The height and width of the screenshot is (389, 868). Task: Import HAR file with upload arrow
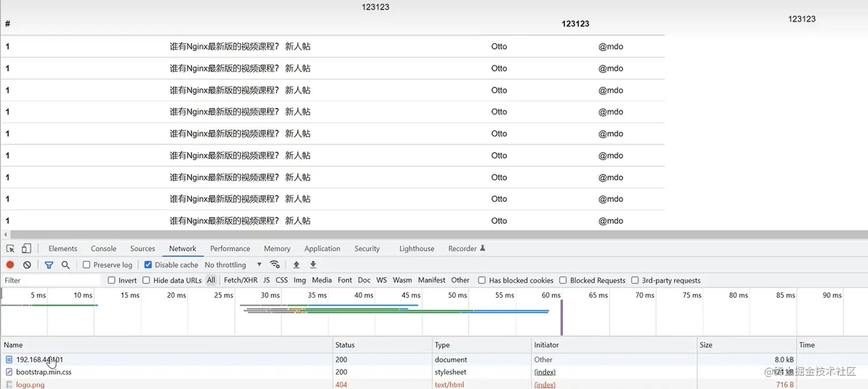(x=296, y=264)
